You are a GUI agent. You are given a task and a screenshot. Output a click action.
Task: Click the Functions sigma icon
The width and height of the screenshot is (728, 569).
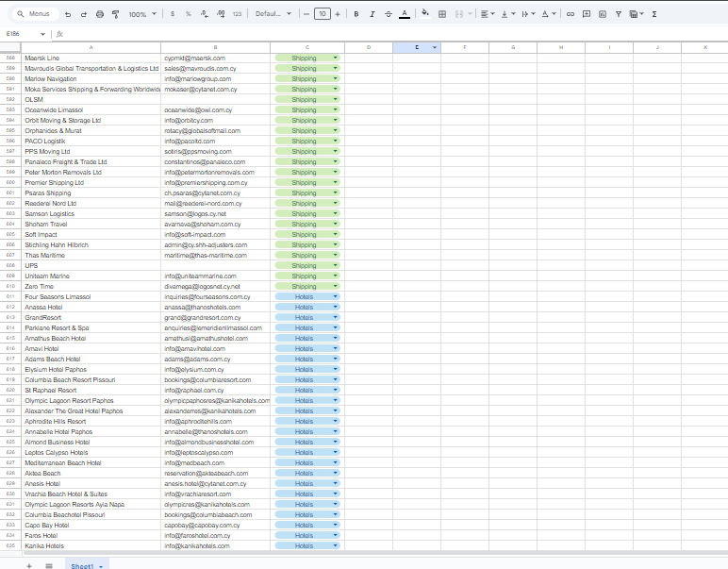coord(654,14)
